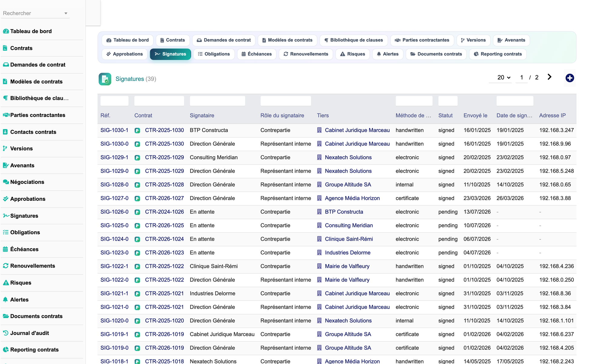This screenshot has width=589, height=364.
Task: Click the Négociations chat icon in sidebar
Action: pyautogui.click(x=6, y=182)
